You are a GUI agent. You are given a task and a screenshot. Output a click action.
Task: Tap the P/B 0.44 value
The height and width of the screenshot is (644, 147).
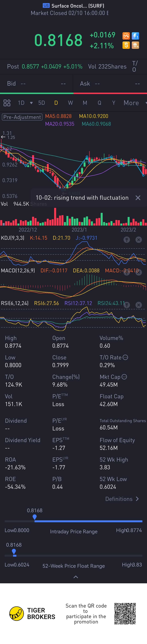point(57,487)
